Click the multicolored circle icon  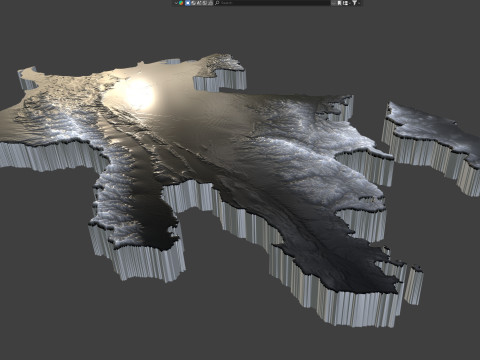(181, 3)
